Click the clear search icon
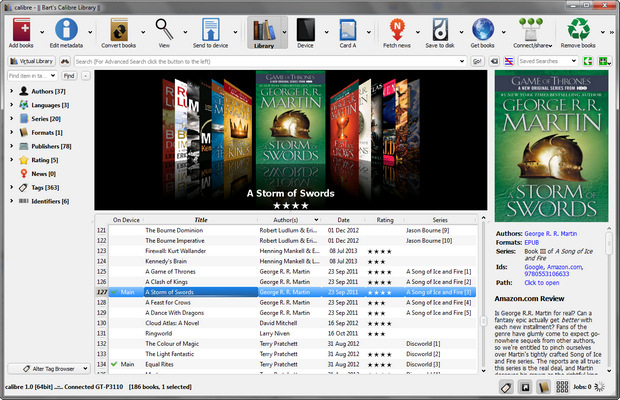This screenshot has width=620, height=400. [494, 61]
